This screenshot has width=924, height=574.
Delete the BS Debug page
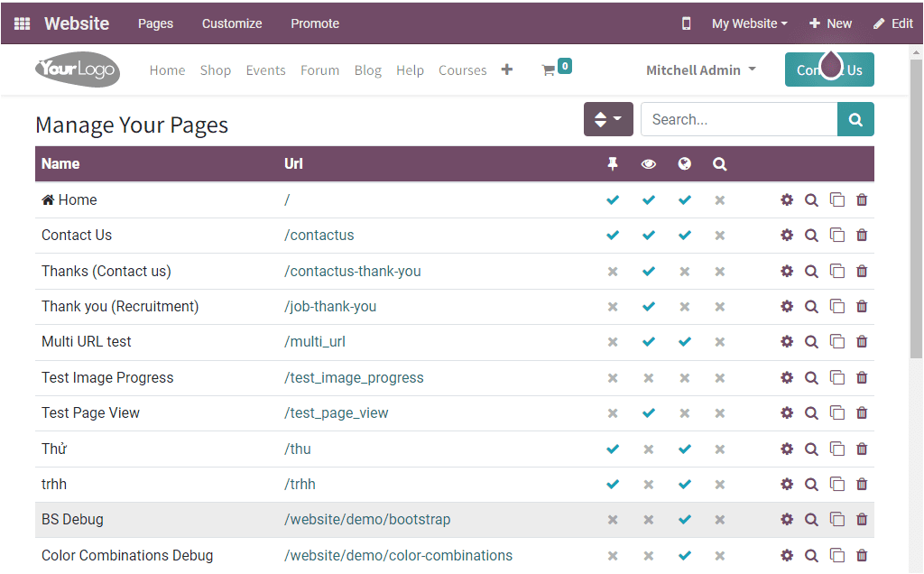pos(861,519)
